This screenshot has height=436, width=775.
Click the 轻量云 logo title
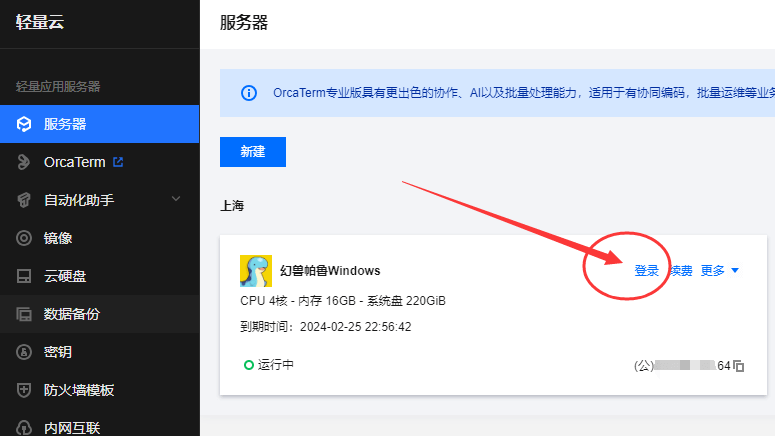pos(40,22)
